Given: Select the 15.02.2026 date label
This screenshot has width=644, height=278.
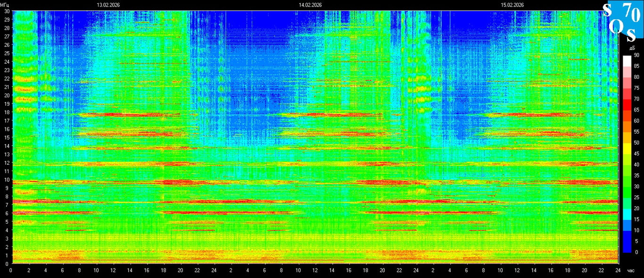Looking at the screenshot, I should [512, 5].
